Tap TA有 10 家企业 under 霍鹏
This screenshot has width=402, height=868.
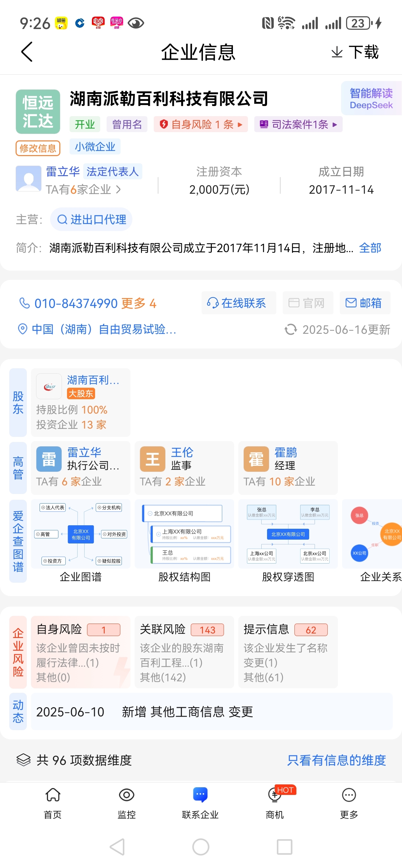click(x=279, y=482)
